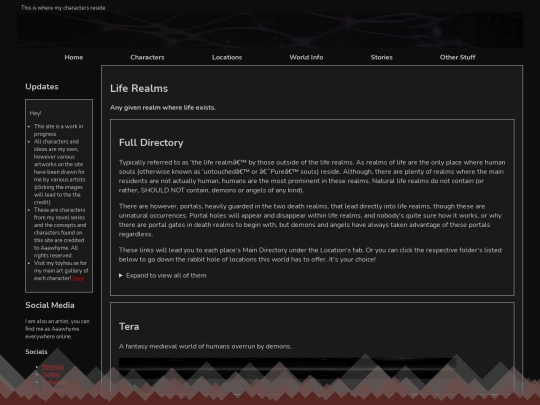Click the 'Updates' sidebar heading
This screenshot has height=405, width=540.
(x=42, y=87)
